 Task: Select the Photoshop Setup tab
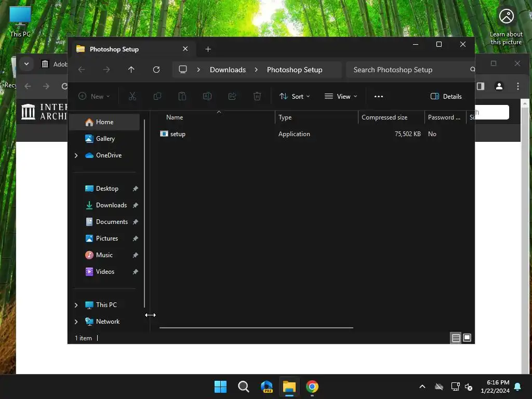(x=132, y=49)
